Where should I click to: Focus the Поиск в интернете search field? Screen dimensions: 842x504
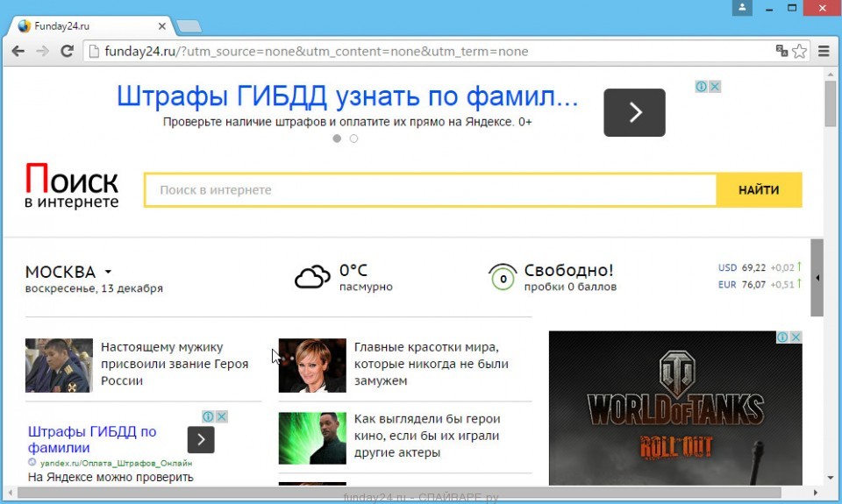(430, 190)
